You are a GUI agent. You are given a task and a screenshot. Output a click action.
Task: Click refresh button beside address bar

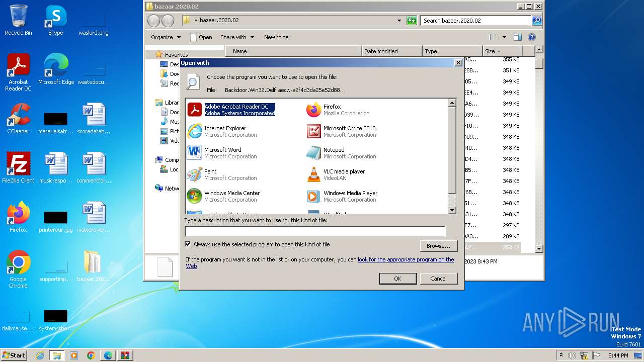(412, 21)
